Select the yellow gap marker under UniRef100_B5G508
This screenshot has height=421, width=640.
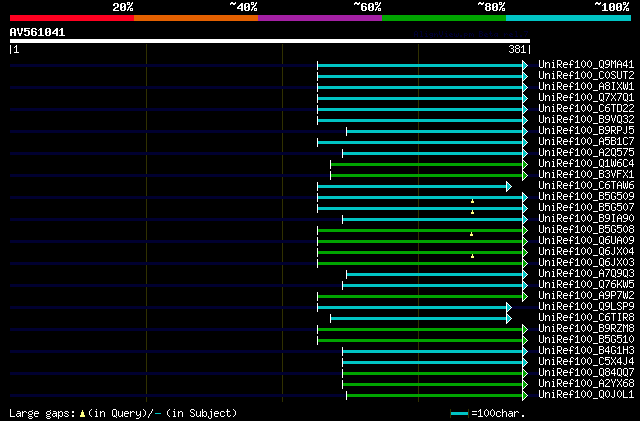[471, 234]
